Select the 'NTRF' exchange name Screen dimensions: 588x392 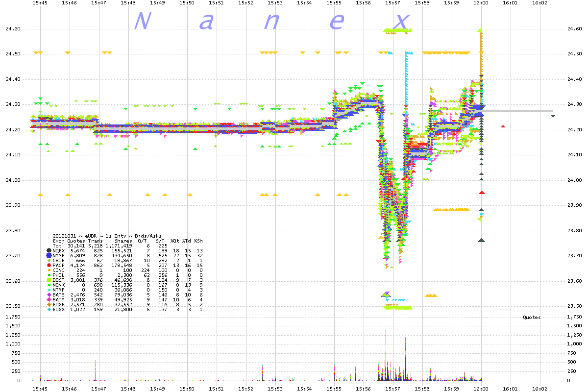point(59,290)
